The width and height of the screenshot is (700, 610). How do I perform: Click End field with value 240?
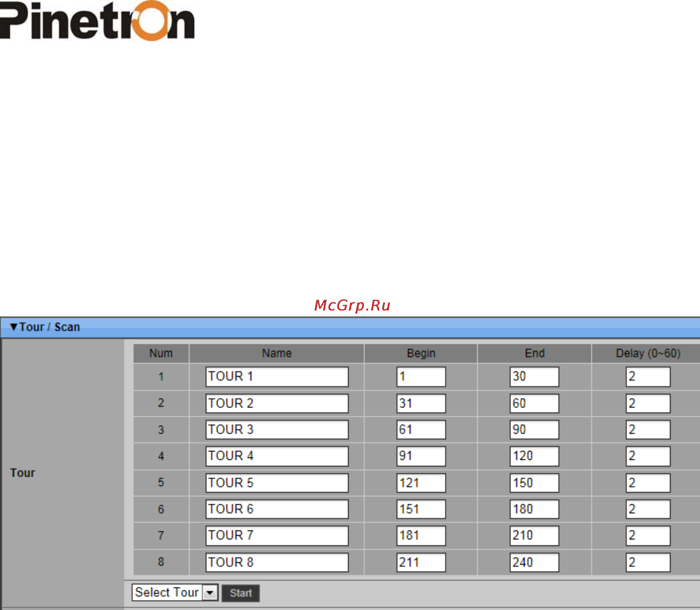click(534, 562)
